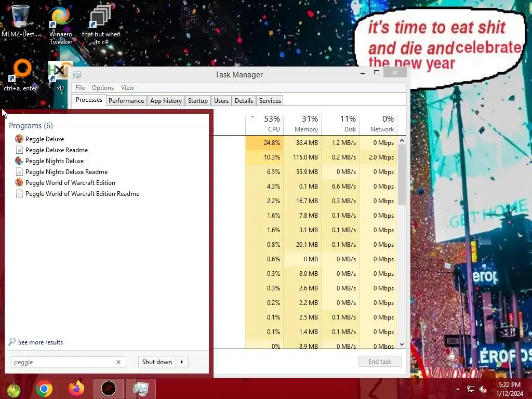Sort by the 11% Disk column header
The image size is (532, 399).
pyautogui.click(x=341, y=124)
